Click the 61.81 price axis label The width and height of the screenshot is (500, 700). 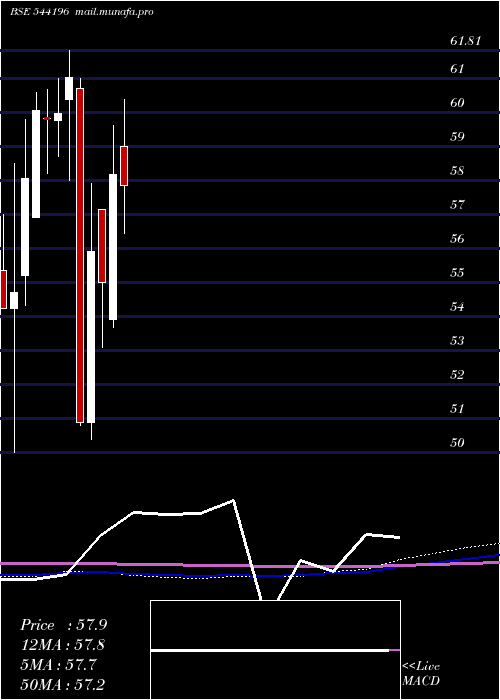[x=466, y=41]
